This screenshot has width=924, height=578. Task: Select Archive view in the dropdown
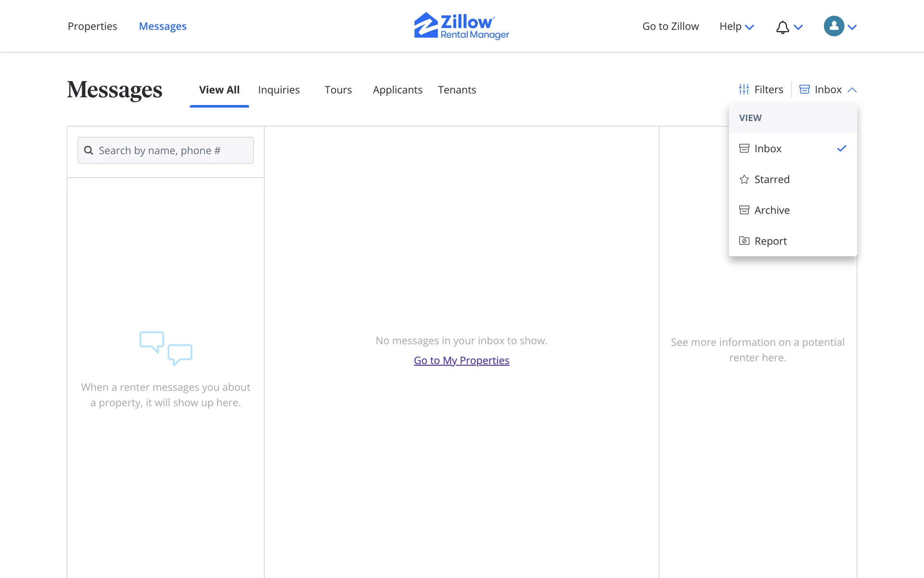click(771, 210)
